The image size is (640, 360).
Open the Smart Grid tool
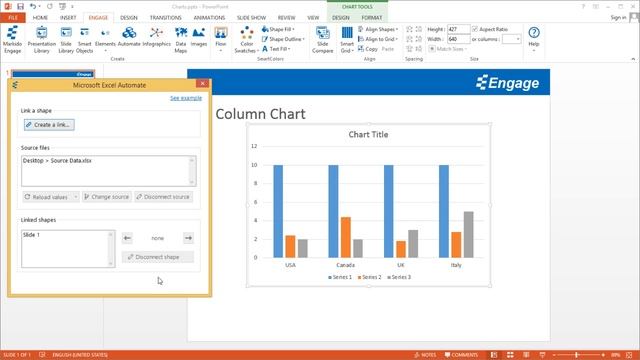(x=347, y=40)
